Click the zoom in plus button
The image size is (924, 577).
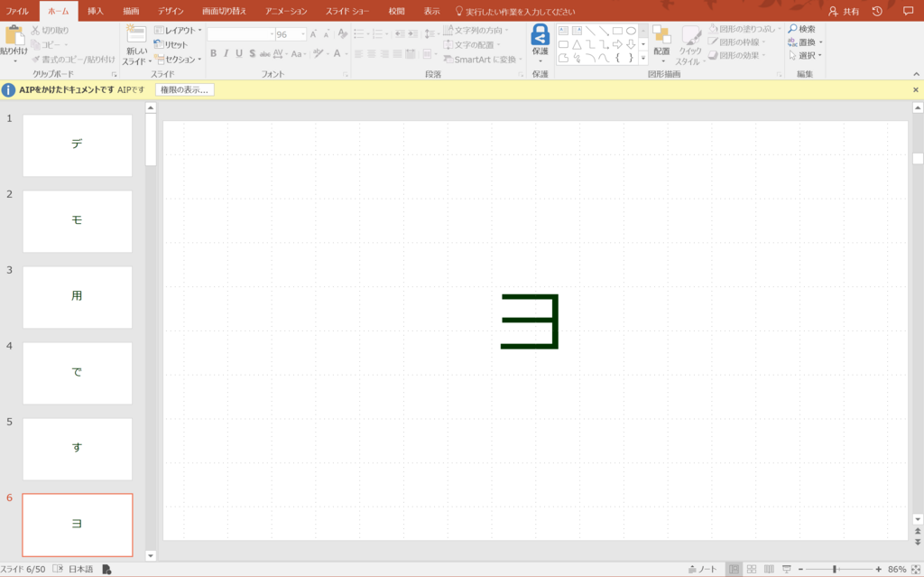click(x=879, y=570)
